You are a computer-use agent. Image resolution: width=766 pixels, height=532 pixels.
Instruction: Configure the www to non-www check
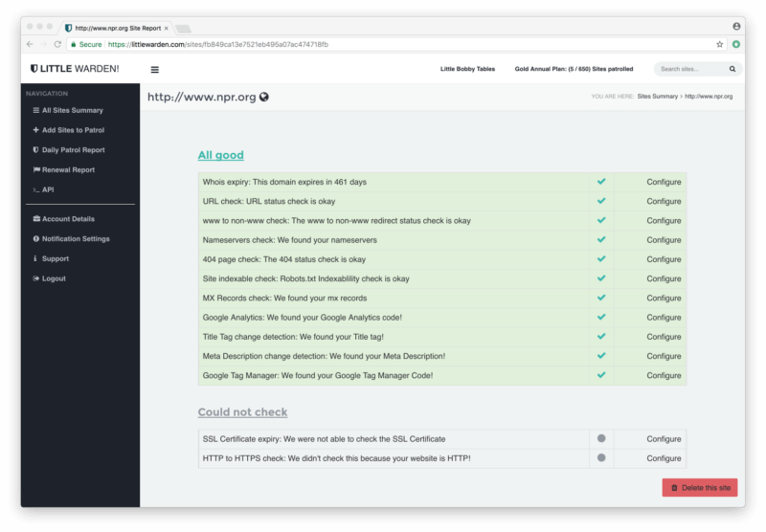pyautogui.click(x=664, y=221)
